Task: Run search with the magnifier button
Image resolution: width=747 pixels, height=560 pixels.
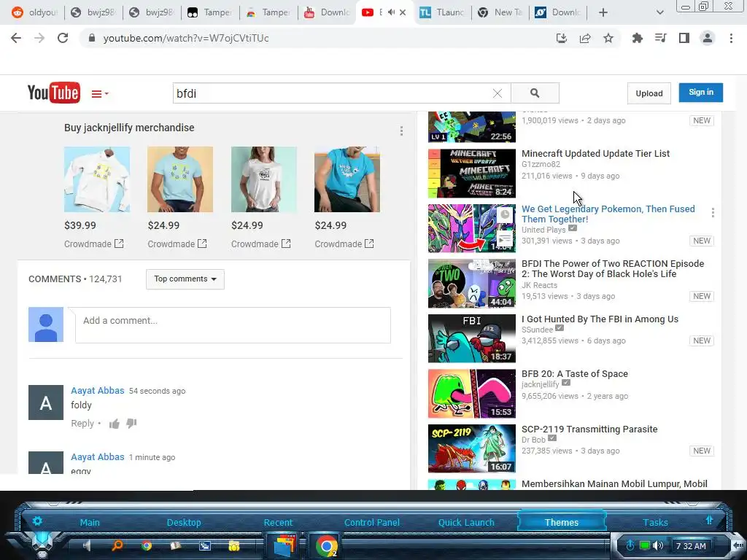Action: (535, 93)
